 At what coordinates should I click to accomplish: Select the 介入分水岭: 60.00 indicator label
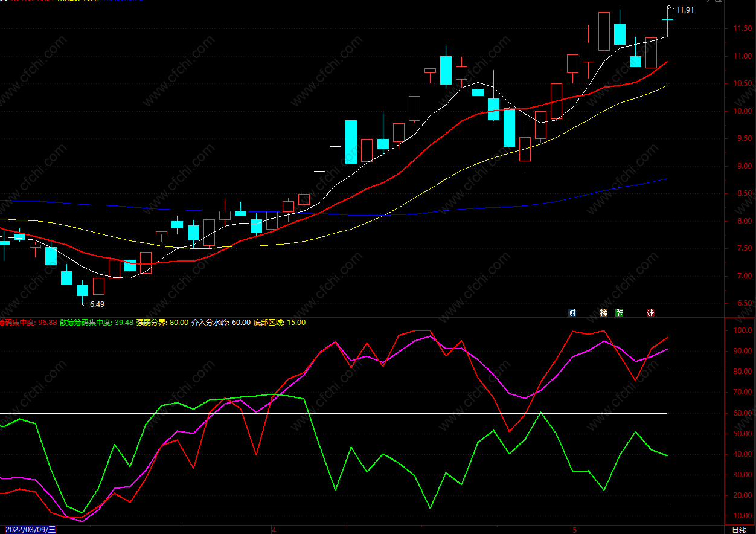click(x=220, y=323)
